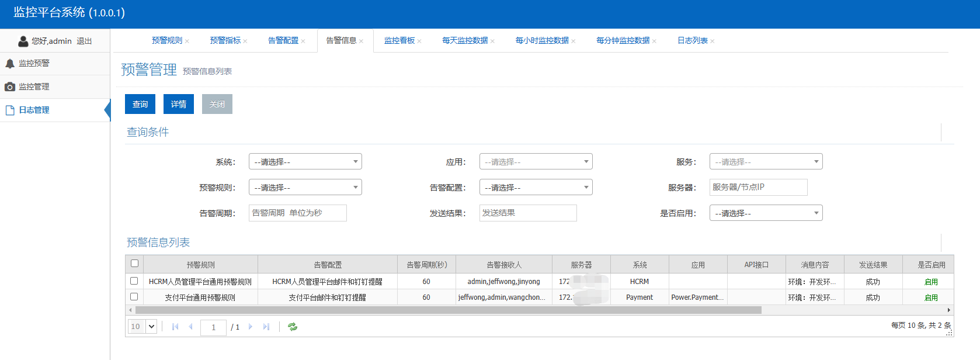This screenshot has height=360, width=980.
Task: Click the bell icon for 监控预警
Action: (10, 63)
